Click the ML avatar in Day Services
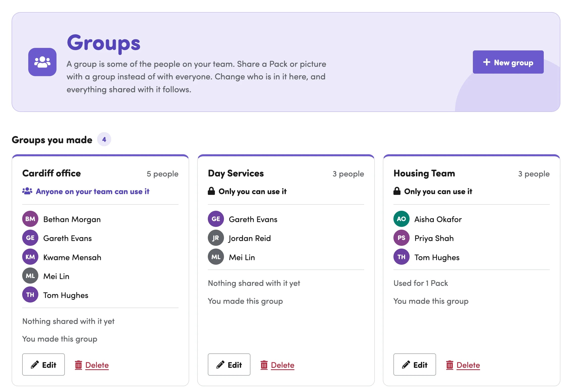The width and height of the screenshot is (572, 392). (216, 257)
